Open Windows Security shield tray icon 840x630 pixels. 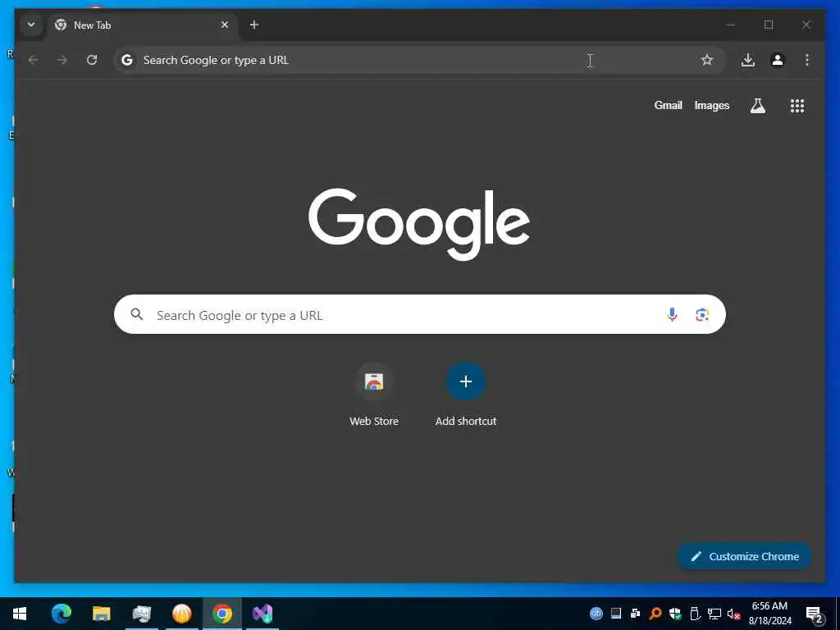[x=675, y=614]
